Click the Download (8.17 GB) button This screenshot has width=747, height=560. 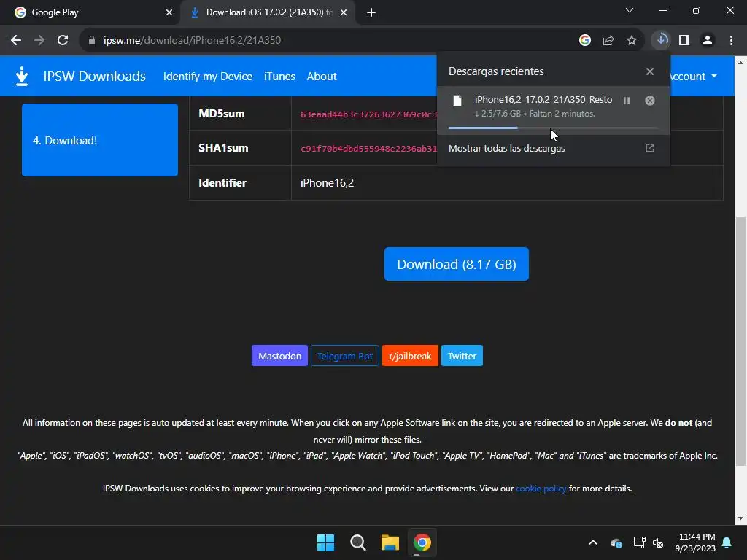[457, 264]
